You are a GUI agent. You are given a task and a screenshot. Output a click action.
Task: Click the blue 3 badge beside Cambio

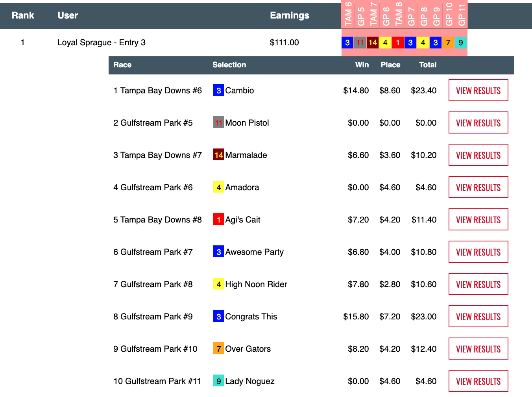click(218, 90)
